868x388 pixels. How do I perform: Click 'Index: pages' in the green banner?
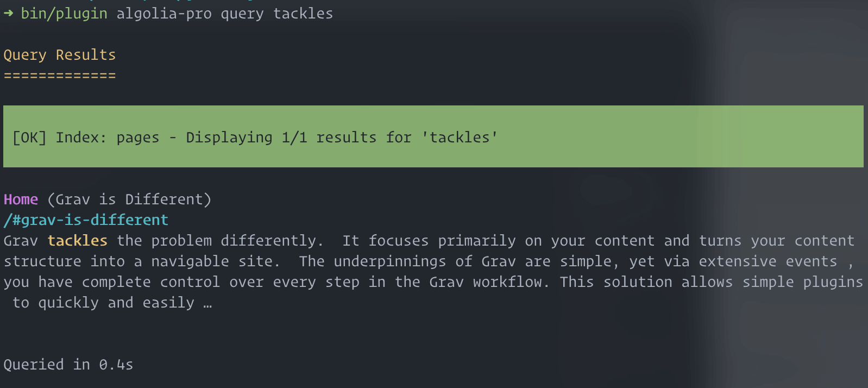tap(108, 137)
